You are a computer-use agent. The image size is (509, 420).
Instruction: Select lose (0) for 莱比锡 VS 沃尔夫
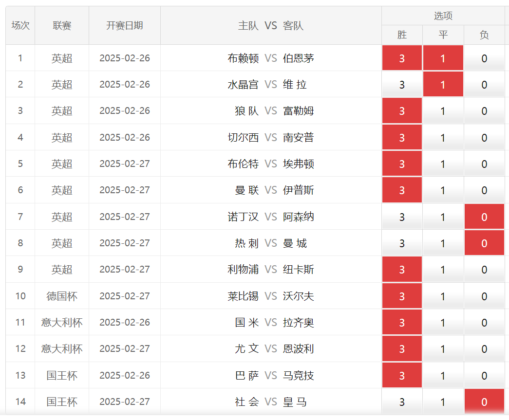pos(484,296)
